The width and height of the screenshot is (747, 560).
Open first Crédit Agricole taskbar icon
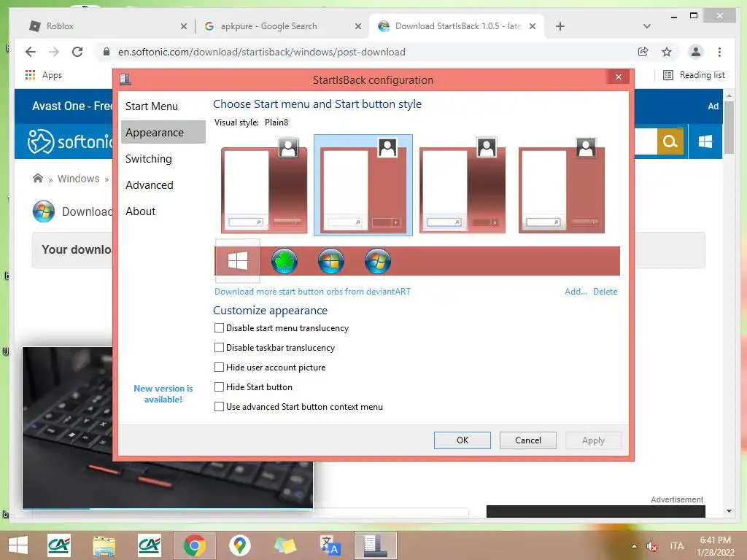59,545
